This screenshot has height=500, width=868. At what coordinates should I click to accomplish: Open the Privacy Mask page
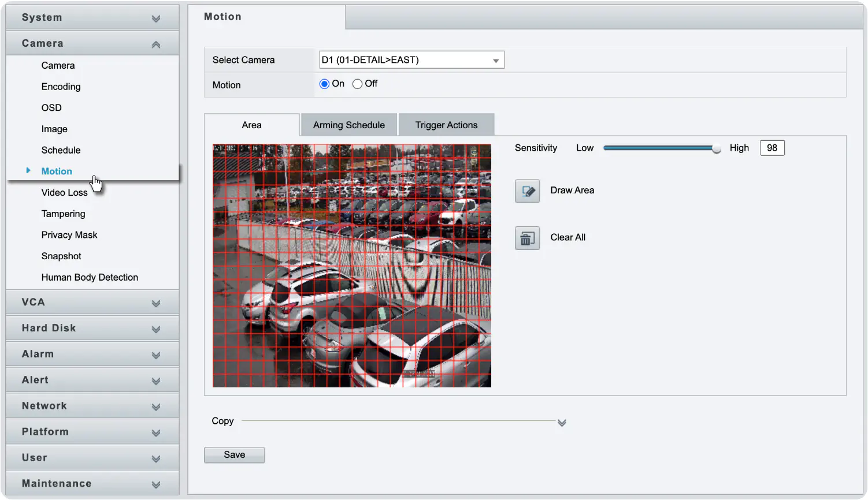tap(69, 235)
